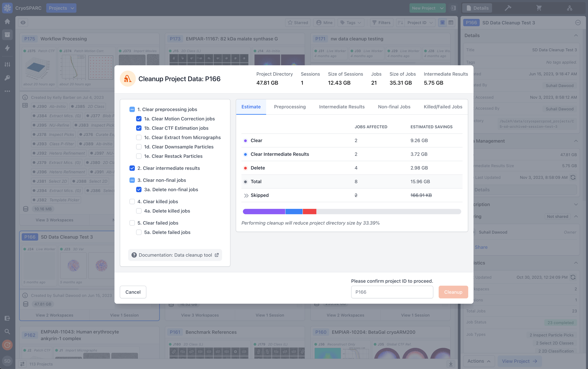Image resolution: width=588 pixels, height=369 pixels.
Task: Check 5a. Delete failed jobs
Action: point(139,232)
